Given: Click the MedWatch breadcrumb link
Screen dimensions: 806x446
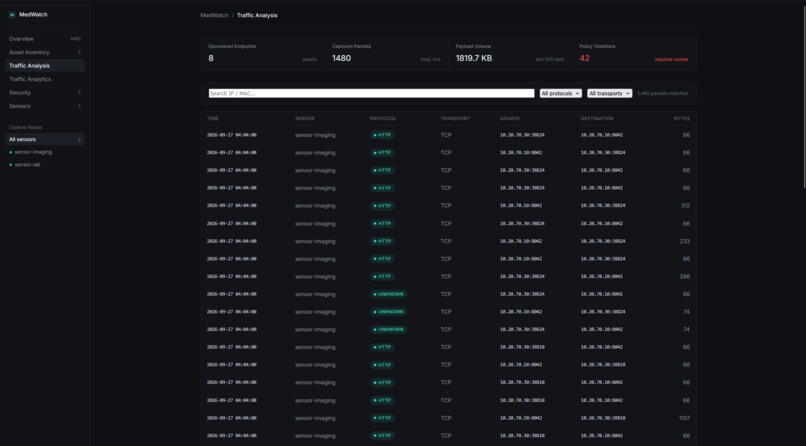Looking at the screenshot, I should click(x=214, y=15).
